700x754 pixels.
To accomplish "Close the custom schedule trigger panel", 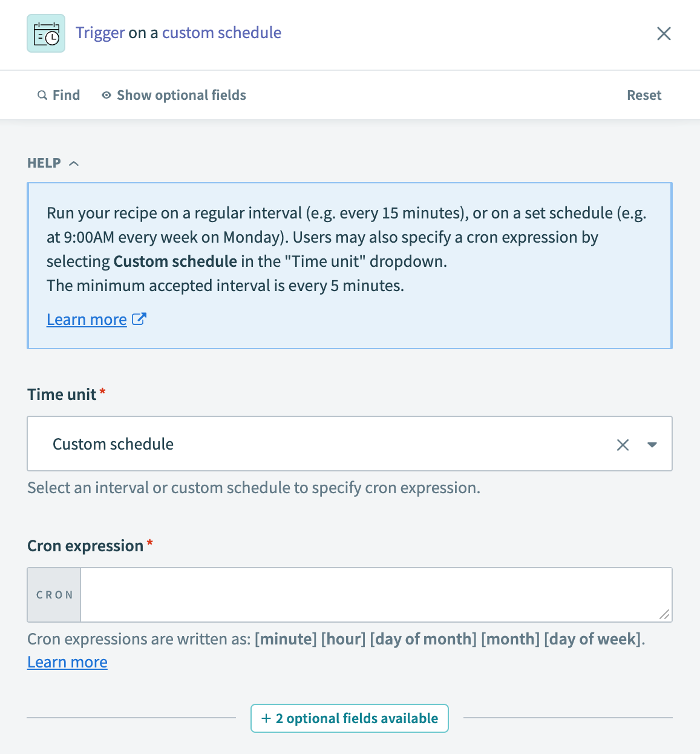I will coord(664,34).
